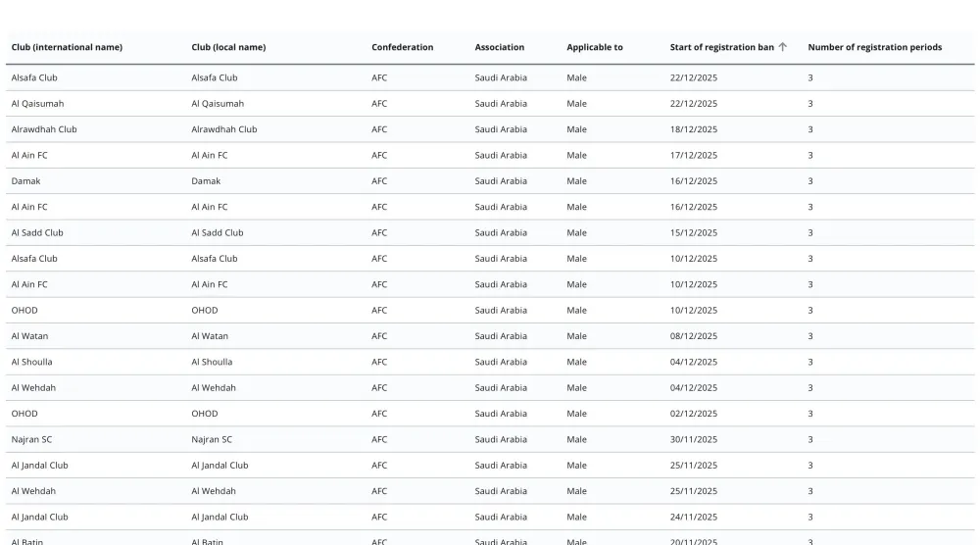Screen dimensions: 980x545
Task: Click the Club (local name) column header
Action: pos(228,47)
